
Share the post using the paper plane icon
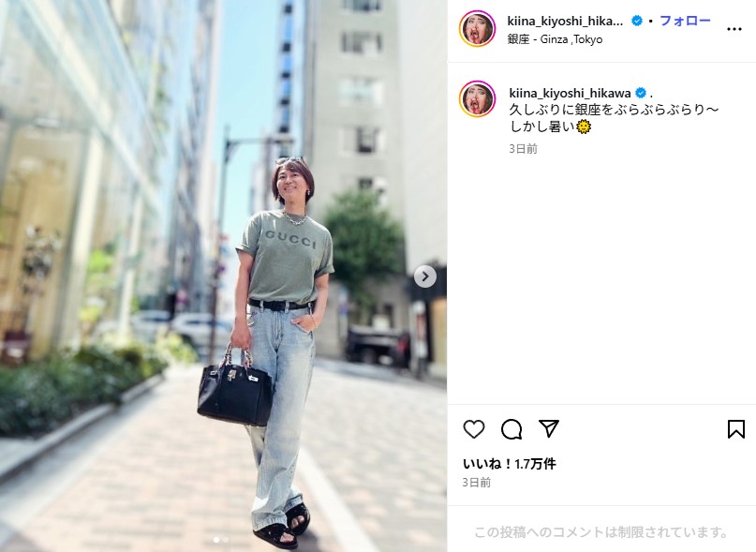point(549,428)
